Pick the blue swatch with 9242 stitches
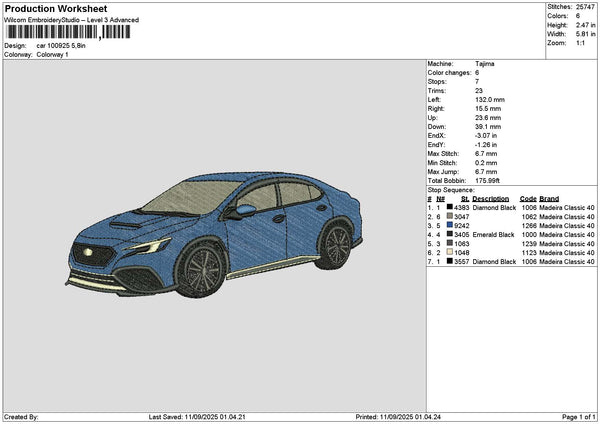Image resolution: width=600 pixels, height=424 pixels. coord(450,225)
